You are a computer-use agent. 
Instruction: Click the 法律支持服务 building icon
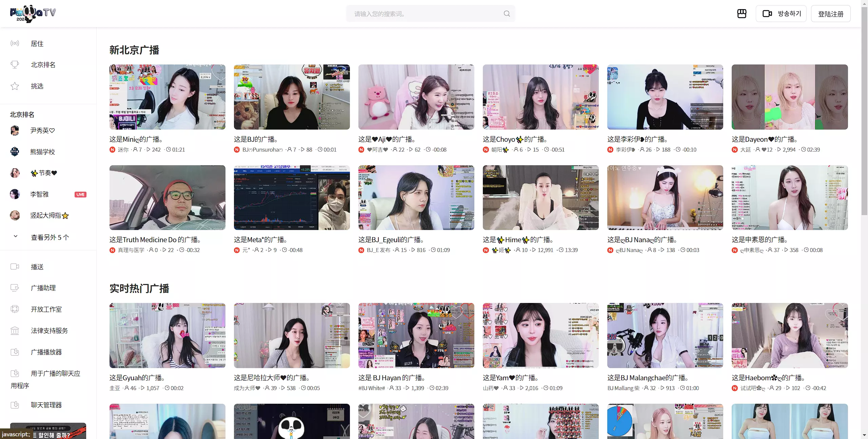pyautogui.click(x=15, y=330)
